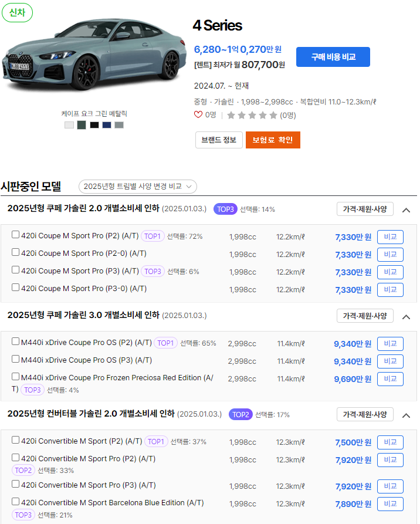Viewport: 420px width, 524px height.
Task: Check 420i Coupe M Sport Pro (P2) checkbox
Action: tap(15, 235)
